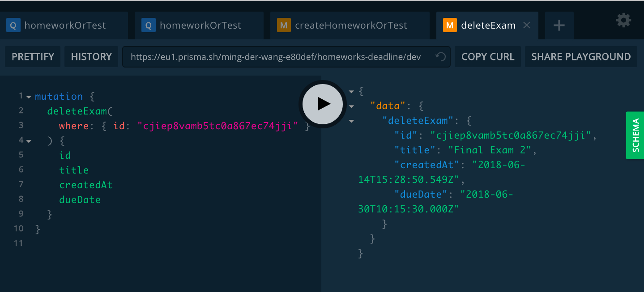
Task: Click Q icon of second homeworkOrTest tab
Action: click(x=148, y=25)
